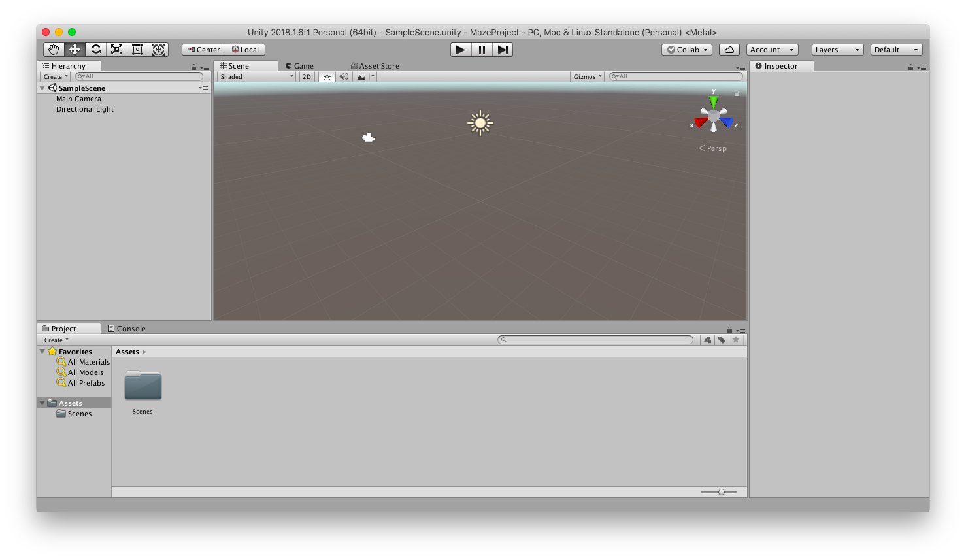Screen dimensions: 966x560
Task: Lock the Inspector panel
Action: point(910,67)
